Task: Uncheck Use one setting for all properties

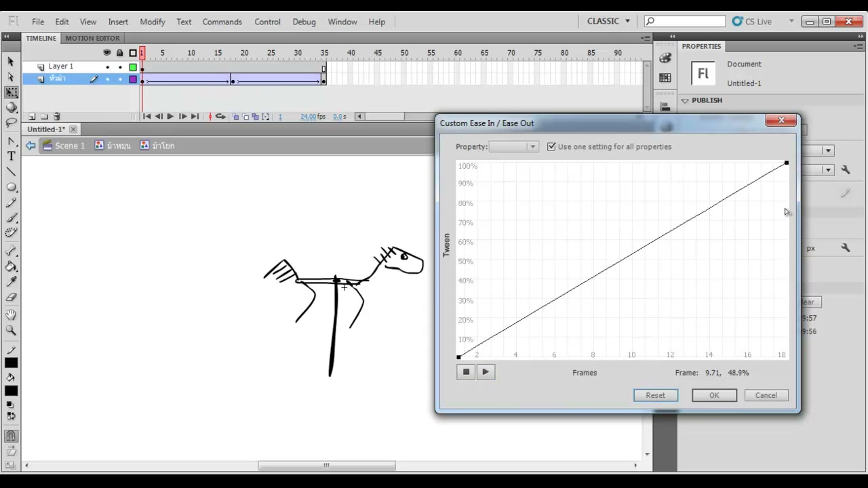Action: pos(551,146)
